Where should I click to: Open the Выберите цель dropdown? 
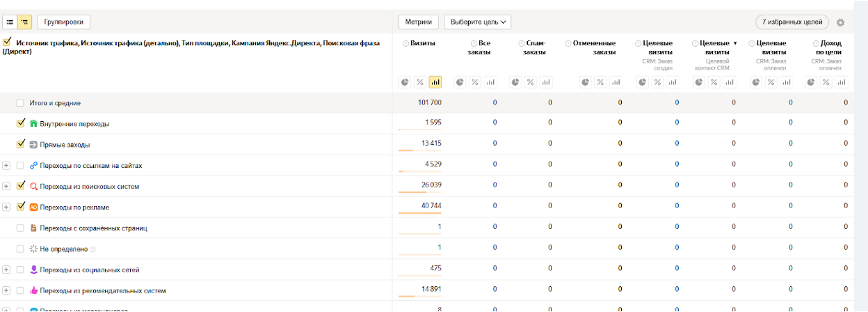coord(477,22)
